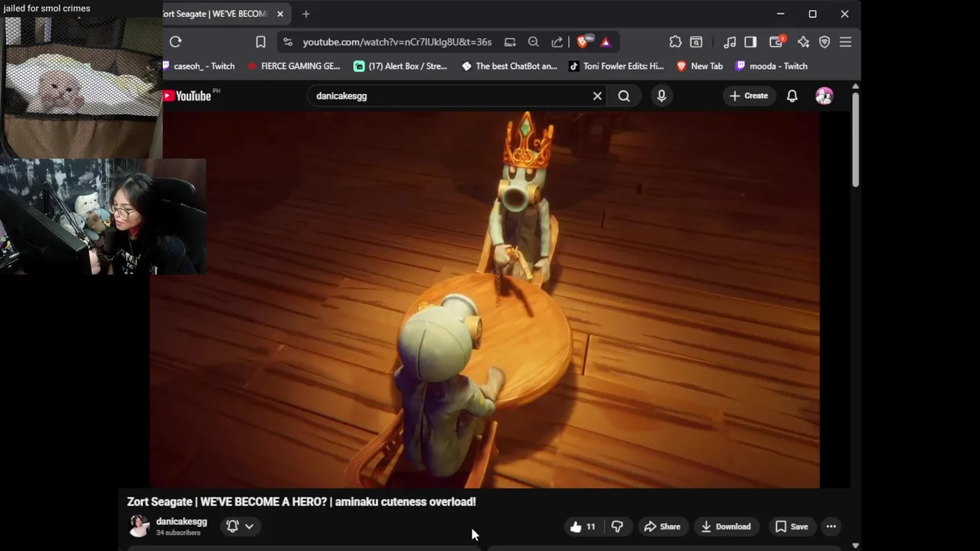Open The best ChatBot an... bookmark
The width and height of the screenshot is (980, 551).
coord(509,66)
